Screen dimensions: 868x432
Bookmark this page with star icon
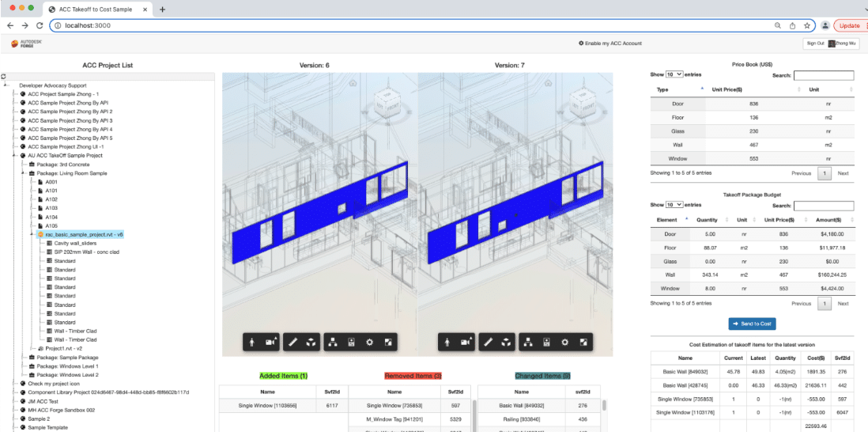click(807, 25)
